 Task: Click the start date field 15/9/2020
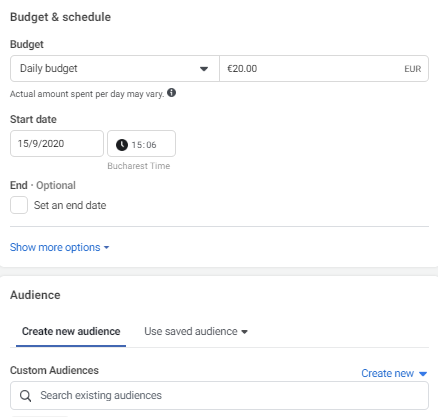click(57, 143)
